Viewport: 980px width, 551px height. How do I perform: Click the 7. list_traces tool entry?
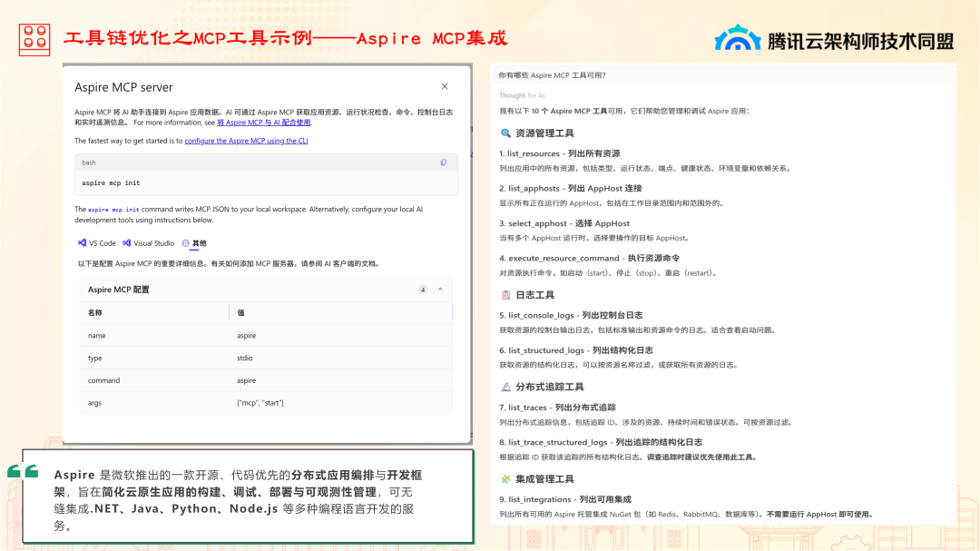[557, 408]
